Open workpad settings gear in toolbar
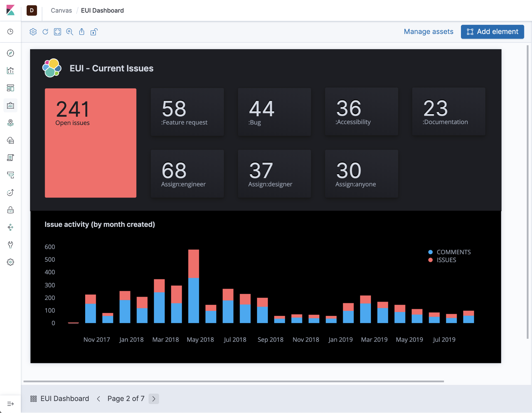The height and width of the screenshot is (413, 532). tap(33, 32)
